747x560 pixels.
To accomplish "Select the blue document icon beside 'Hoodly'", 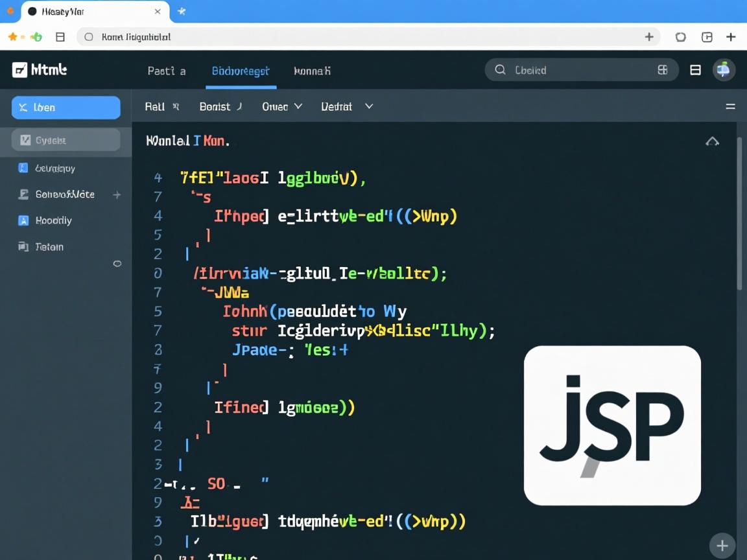I will [22, 220].
